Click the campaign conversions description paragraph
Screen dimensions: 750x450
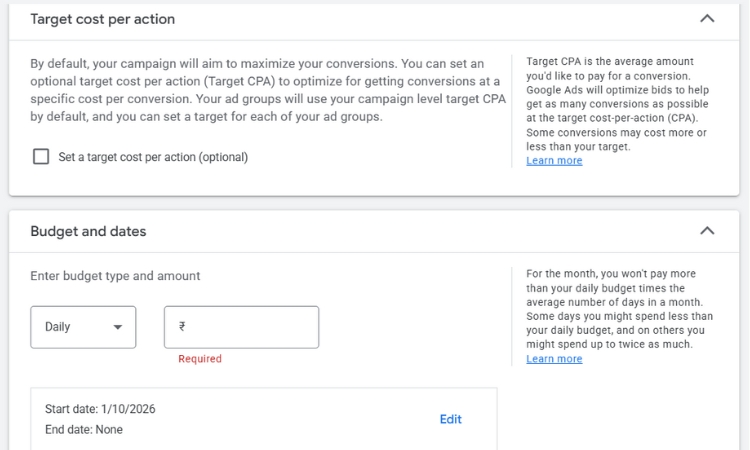257,89
